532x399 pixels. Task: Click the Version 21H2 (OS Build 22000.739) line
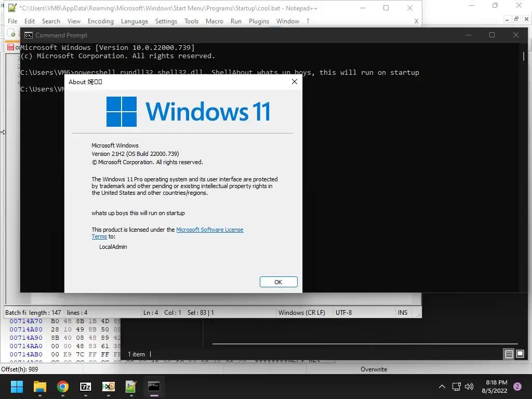click(135, 154)
